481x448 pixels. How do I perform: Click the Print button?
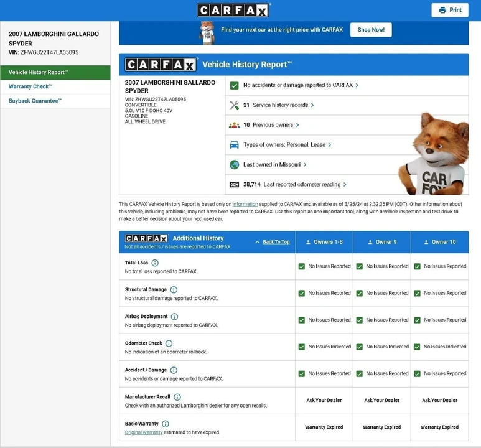point(450,10)
